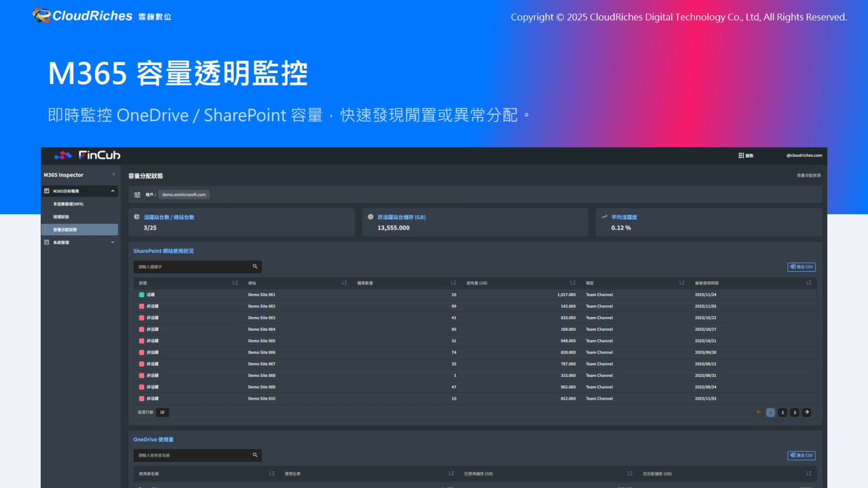Open the demo.onmicrosoft.com account selector
This screenshot has height=488, width=868.
pos(184,195)
